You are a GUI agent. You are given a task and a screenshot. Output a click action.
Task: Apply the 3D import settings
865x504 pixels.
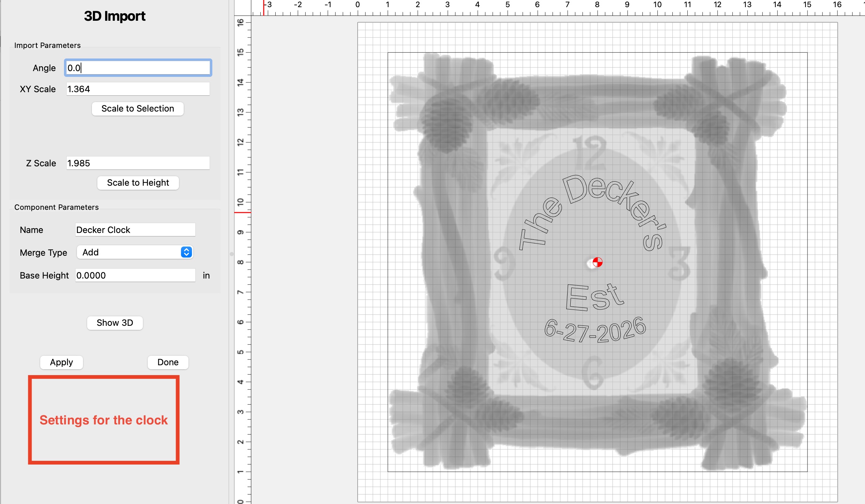(x=62, y=362)
